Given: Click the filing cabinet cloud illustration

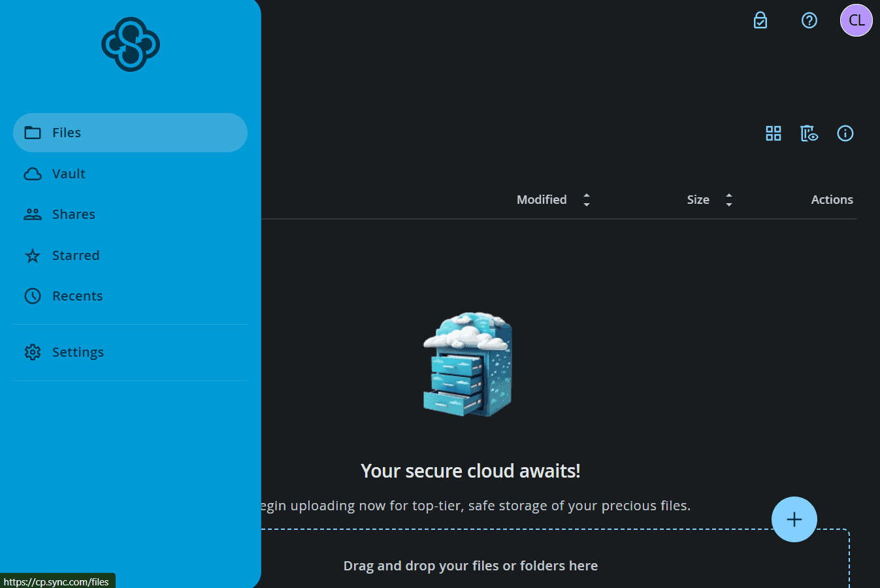Looking at the screenshot, I should [x=468, y=364].
